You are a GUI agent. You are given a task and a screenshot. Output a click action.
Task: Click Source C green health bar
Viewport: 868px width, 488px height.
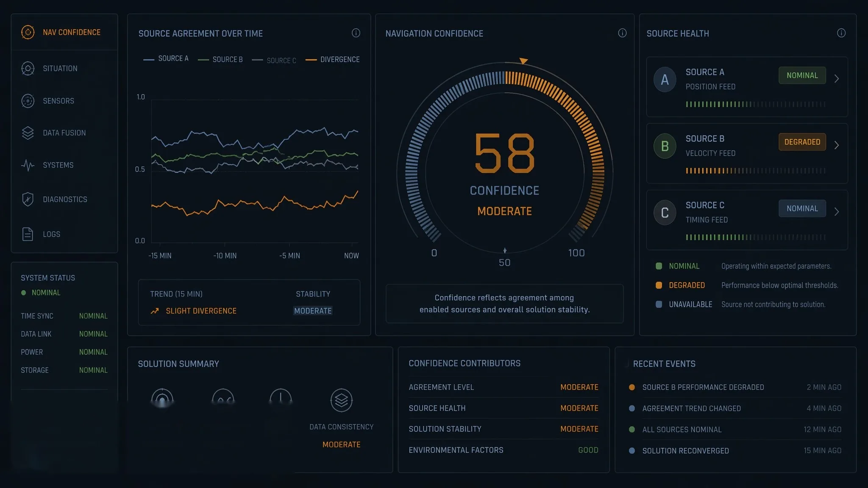click(756, 237)
